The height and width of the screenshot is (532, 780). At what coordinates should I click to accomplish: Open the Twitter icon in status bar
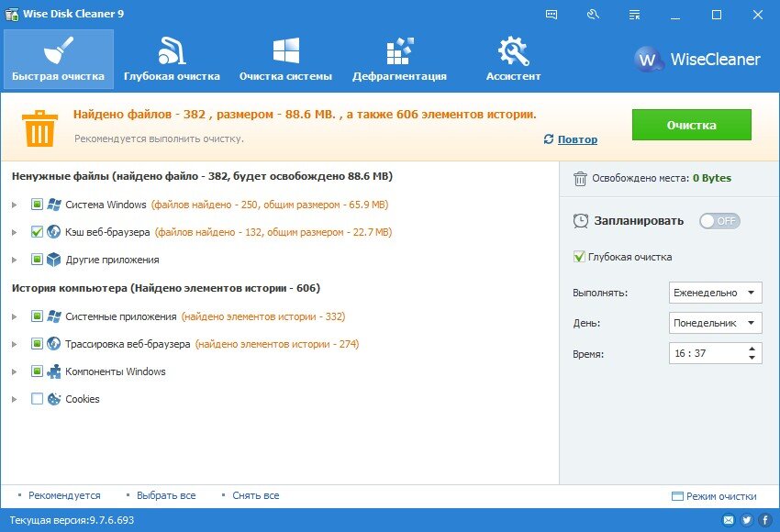pos(747,520)
